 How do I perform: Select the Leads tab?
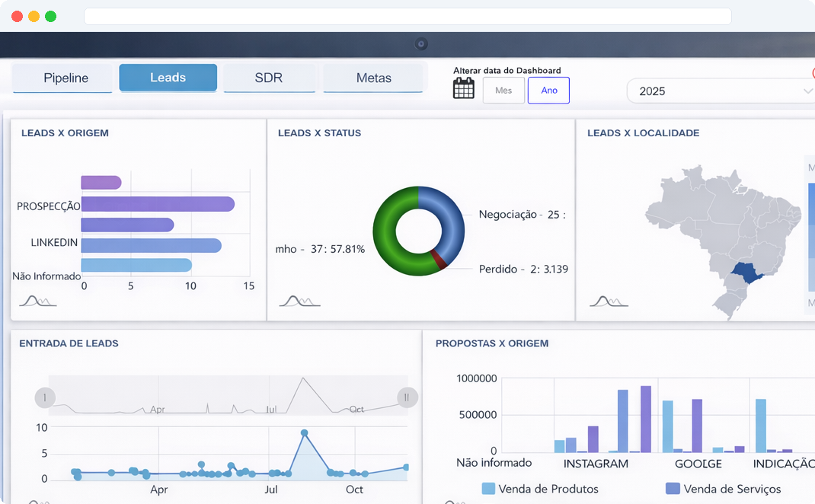[168, 78]
